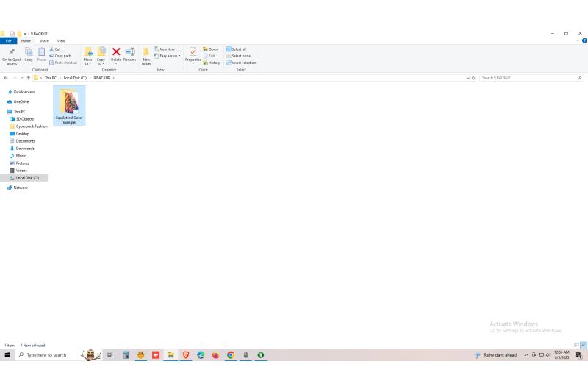Click the Cut command in the ribbon
Image resolution: width=588 pixels, height=392 pixels.
(55, 49)
